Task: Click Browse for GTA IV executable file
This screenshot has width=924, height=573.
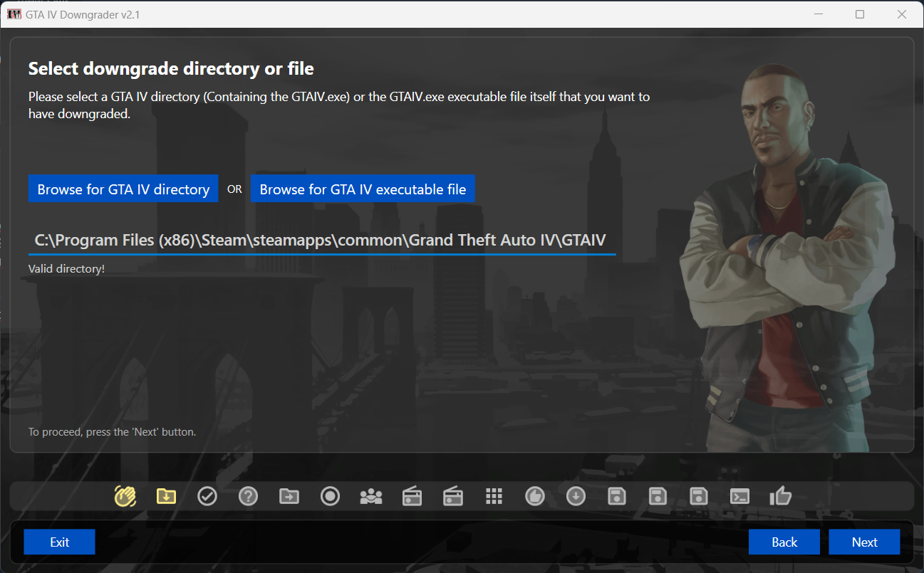Action: pyautogui.click(x=363, y=189)
